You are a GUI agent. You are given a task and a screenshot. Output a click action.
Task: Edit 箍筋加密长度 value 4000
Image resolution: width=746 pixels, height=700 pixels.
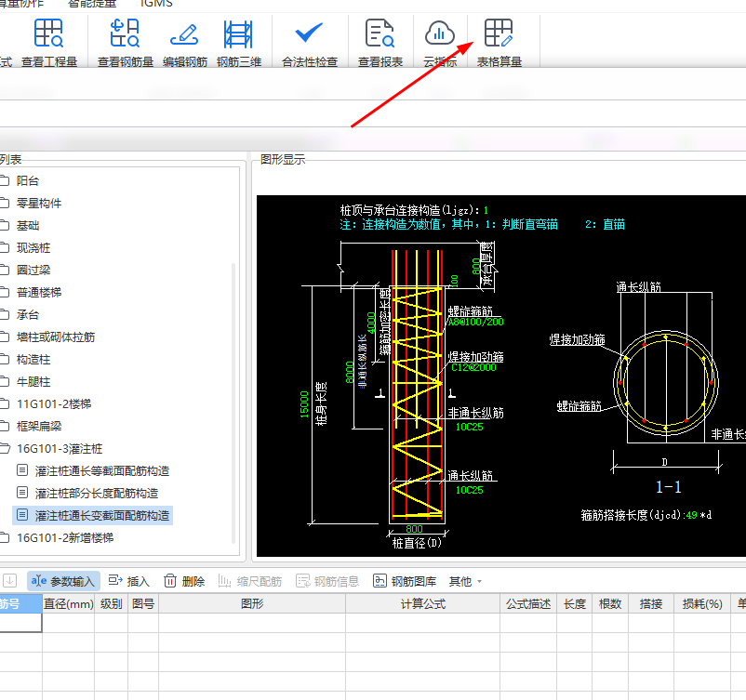click(x=371, y=323)
